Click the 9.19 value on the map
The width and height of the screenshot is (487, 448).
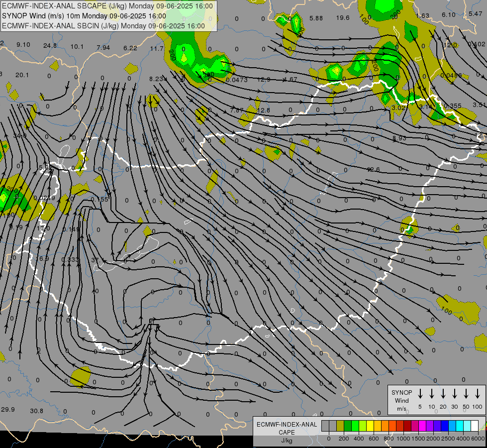pyautogui.click(x=16, y=227)
